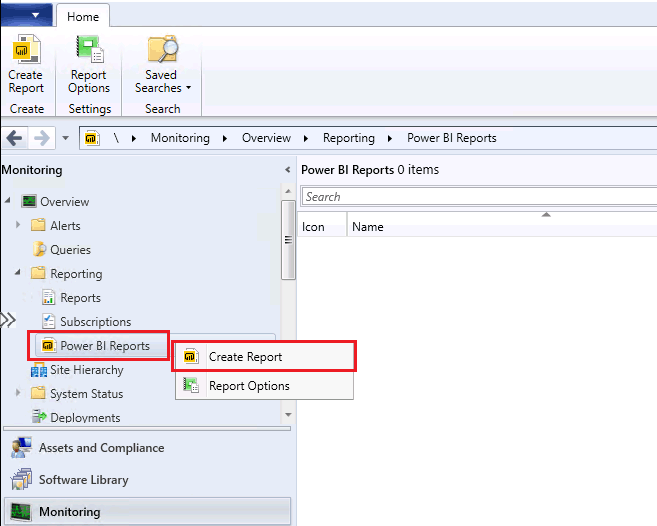
Task: Sort by the Name column header
Action: [502, 227]
